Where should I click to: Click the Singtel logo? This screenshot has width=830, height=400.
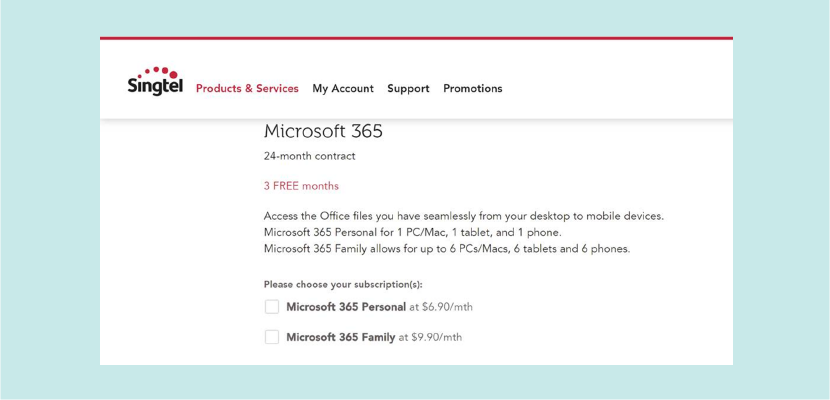tap(154, 85)
